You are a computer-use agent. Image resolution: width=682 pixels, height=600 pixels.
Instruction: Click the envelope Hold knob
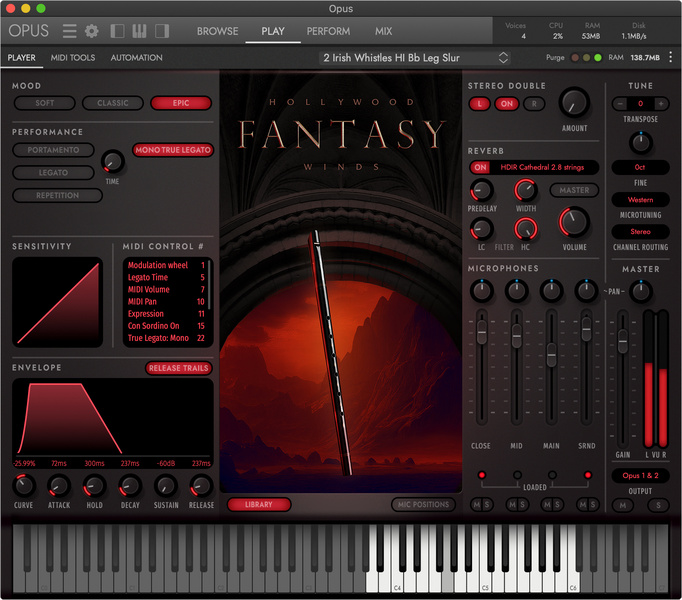[94, 486]
